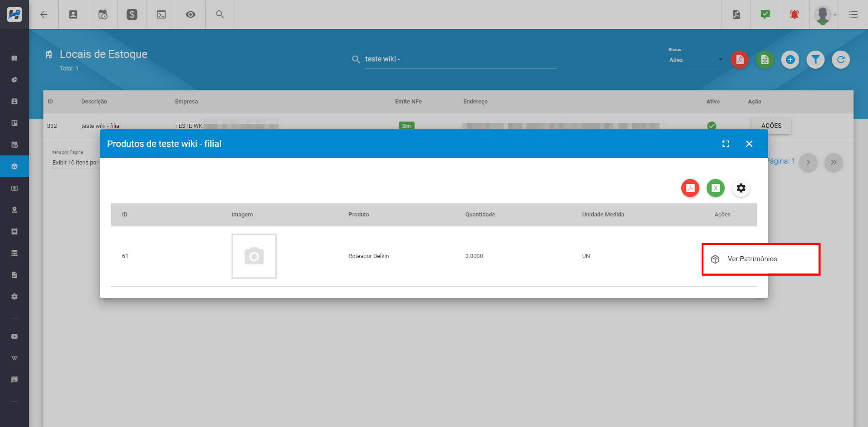Open the W wiki icon in sidebar
The image size is (868, 427).
[x=14, y=358]
